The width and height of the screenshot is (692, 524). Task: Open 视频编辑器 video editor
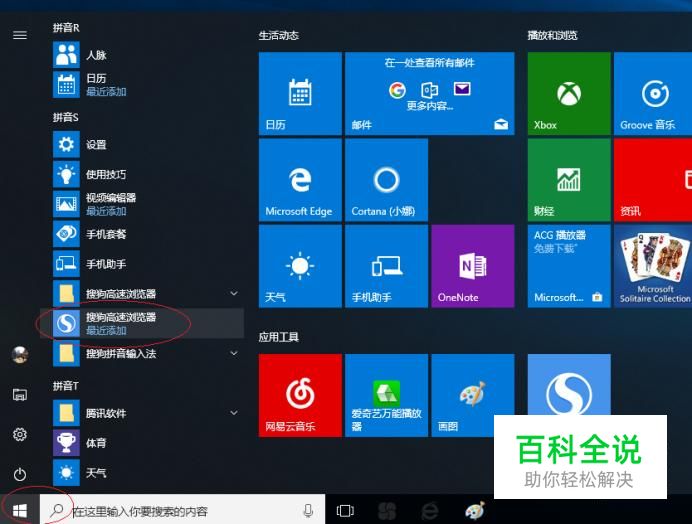point(141,204)
